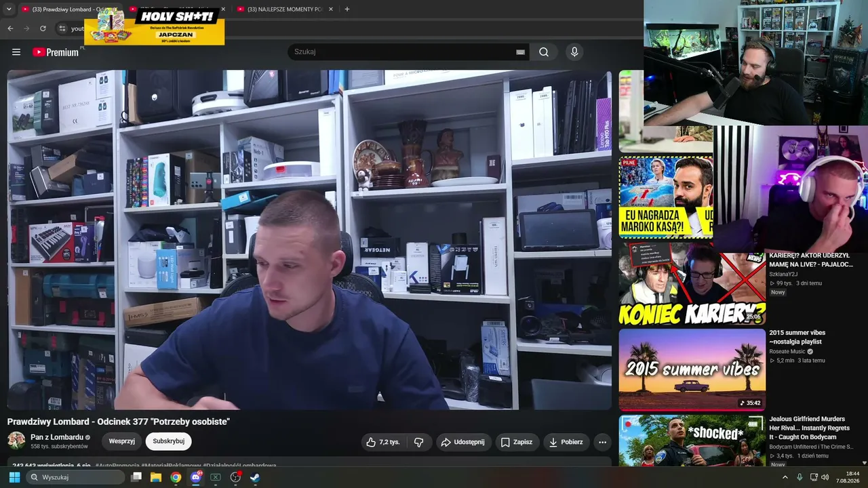Open the YouTube guide hamburger menu
Screen dimensions: 868x488
tap(16, 52)
